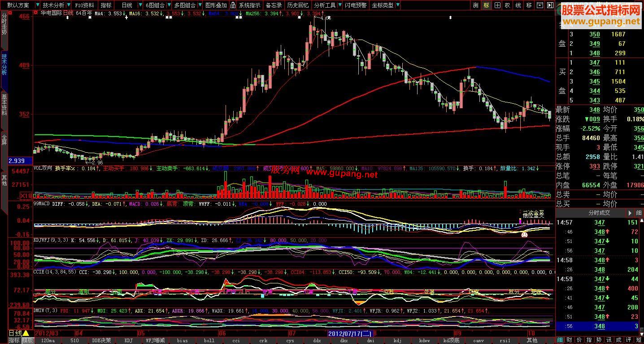Click the red star icon before 华电国际
This screenshot has width=644, height=344.
36,13
